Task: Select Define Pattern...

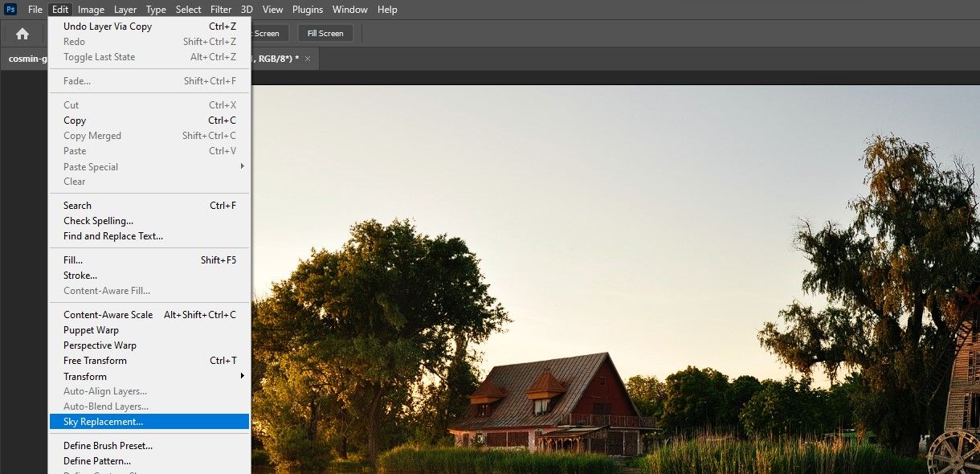Action: [x=149, y=461]
